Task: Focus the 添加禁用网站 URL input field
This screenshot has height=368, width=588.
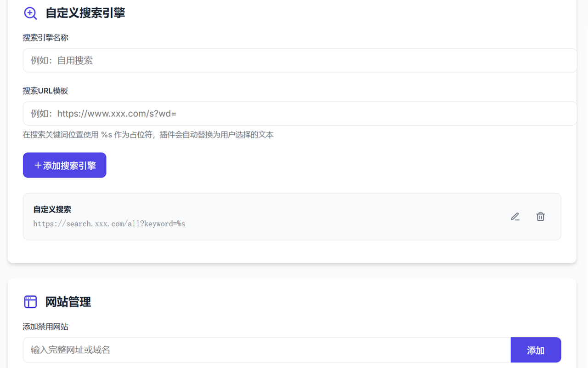Action: click(x=267, y=350)
